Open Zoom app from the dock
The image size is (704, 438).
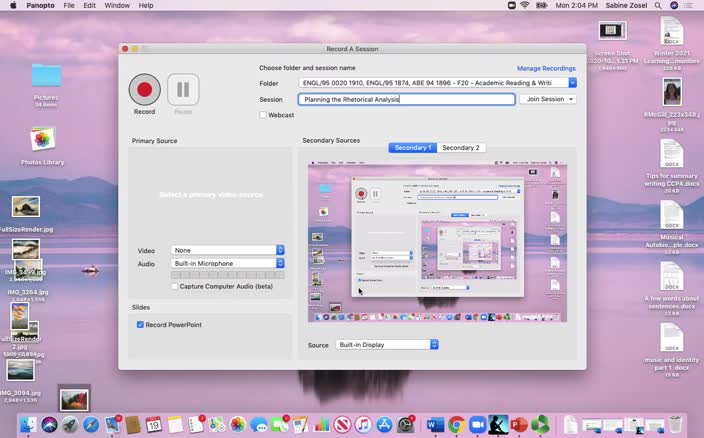[x=477, y=425]
